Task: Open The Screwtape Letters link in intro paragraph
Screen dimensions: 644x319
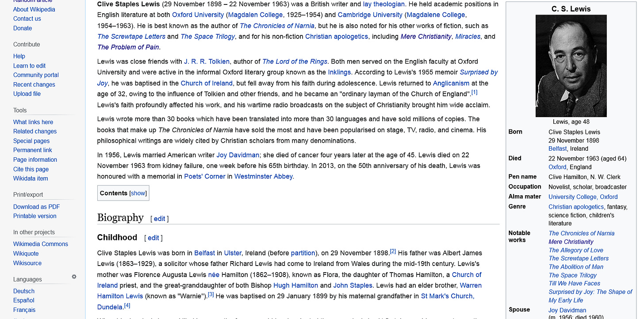Action: click(131, 36)
